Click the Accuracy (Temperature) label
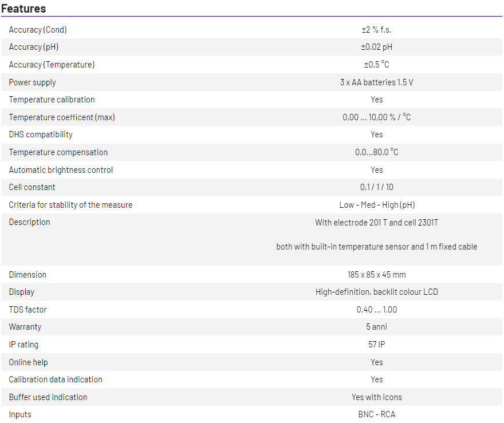The height and width of the screenshot is (423, 504). [52, 65]
